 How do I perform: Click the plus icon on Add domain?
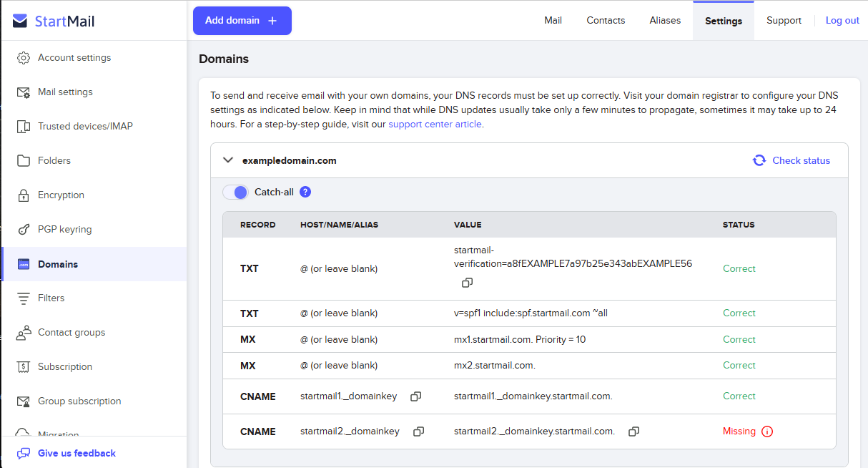[x=272, y=21]
